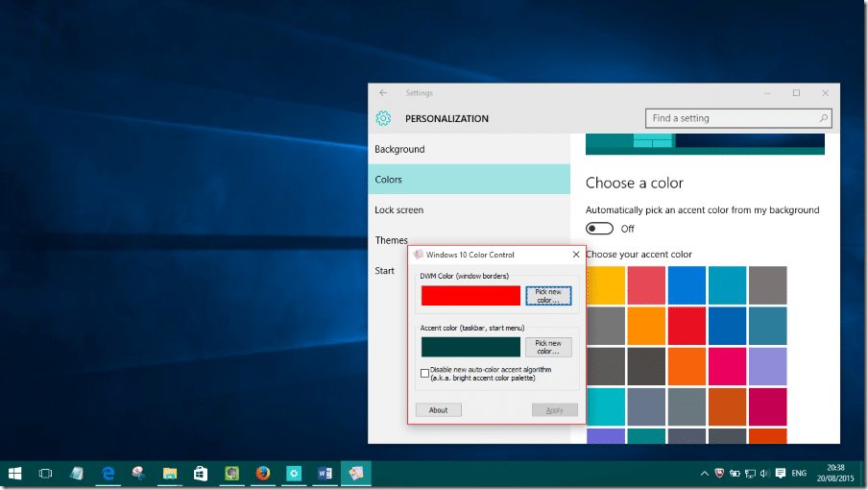Select the slate blue-gray swatch in fourth row
This screenshot has height=490, width=868.
click(646, 407)
